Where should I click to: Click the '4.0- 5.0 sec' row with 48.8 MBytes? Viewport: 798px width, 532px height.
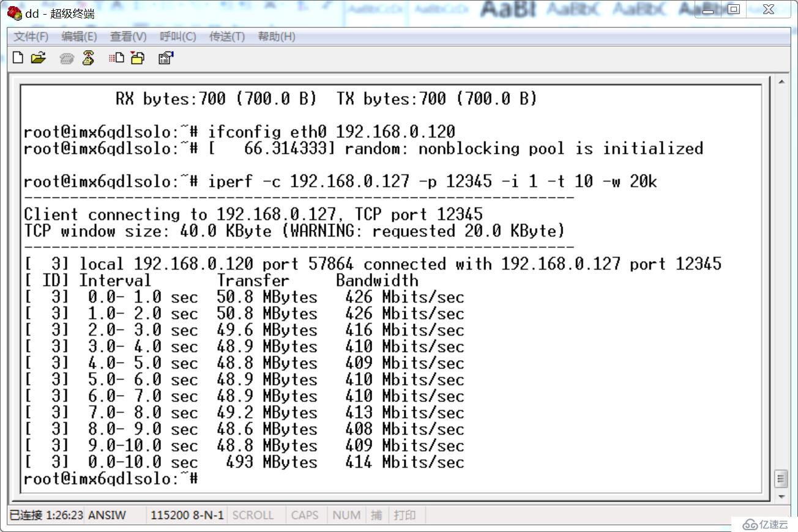point(244,363)
